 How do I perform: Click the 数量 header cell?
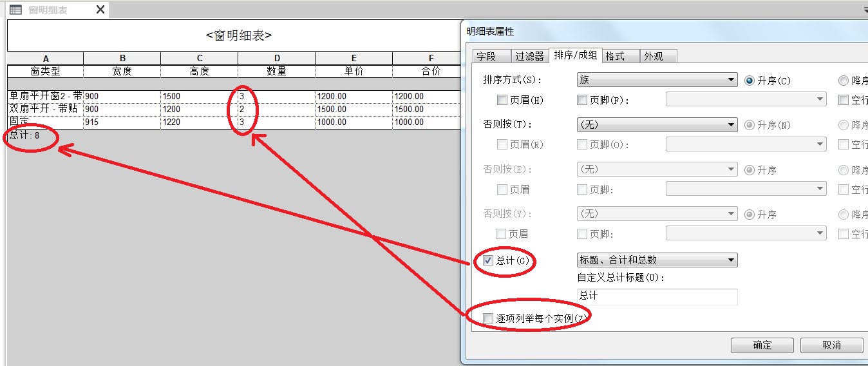point(276,71)
